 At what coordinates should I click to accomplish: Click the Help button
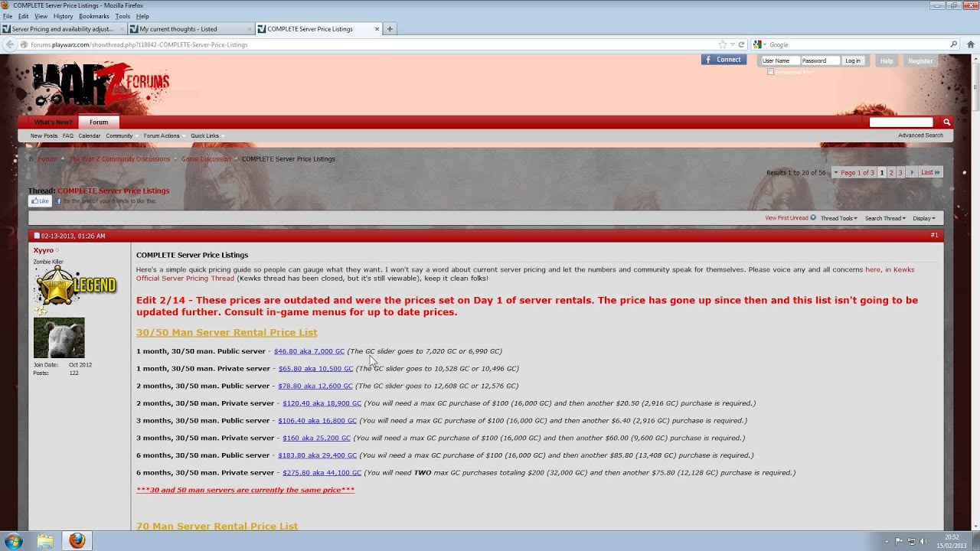pyautogui.click(x=887, y=60)
